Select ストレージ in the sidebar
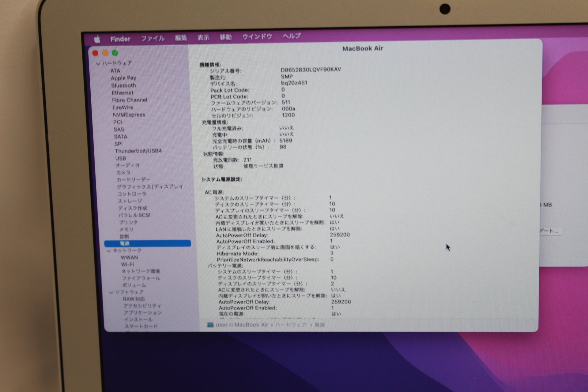 [x=130, y=201]
